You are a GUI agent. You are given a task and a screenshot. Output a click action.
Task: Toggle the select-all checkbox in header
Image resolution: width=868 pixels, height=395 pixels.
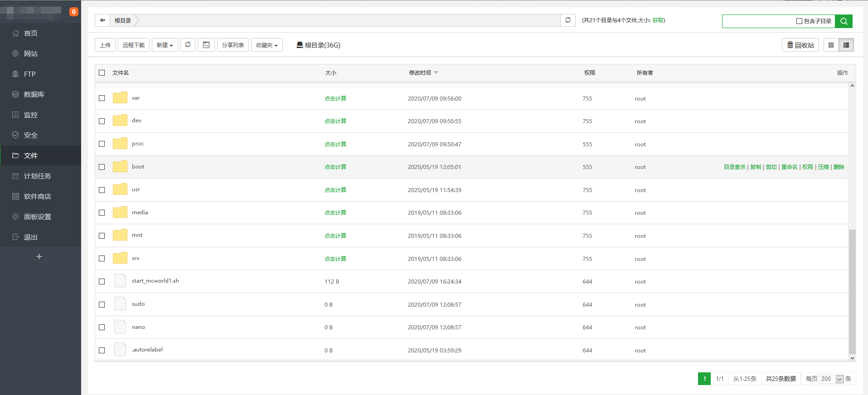pyautogui.click(x=102, y=72)
